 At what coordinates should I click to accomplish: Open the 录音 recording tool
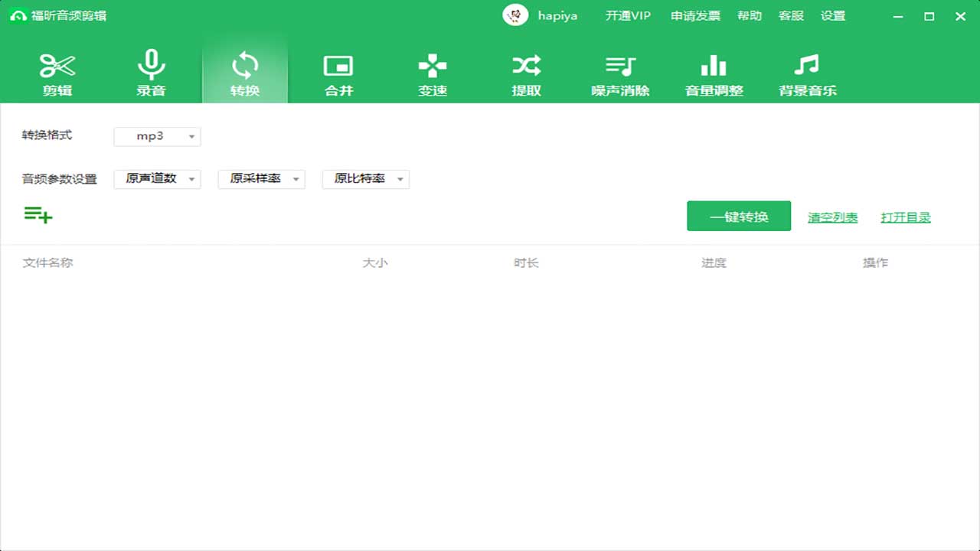[152, 73]
